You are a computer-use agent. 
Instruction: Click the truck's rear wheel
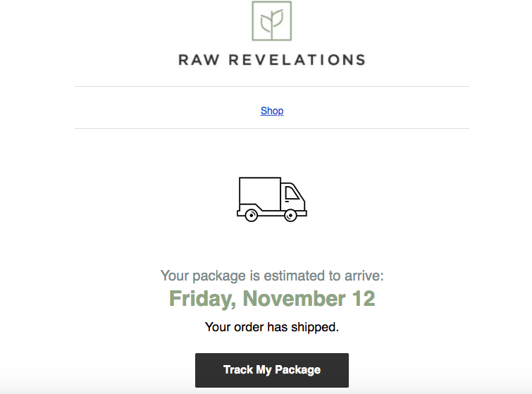250,215
